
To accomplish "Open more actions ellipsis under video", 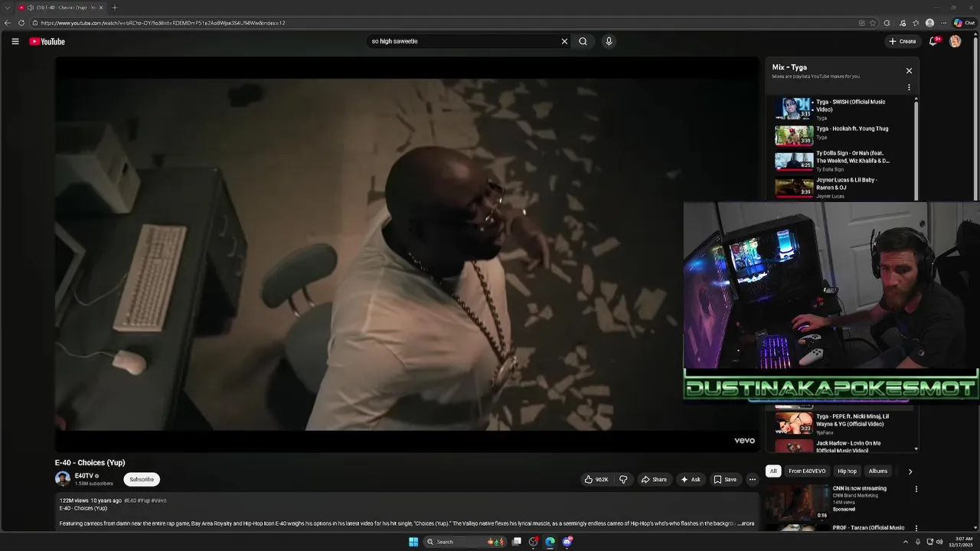I will 753,479.
